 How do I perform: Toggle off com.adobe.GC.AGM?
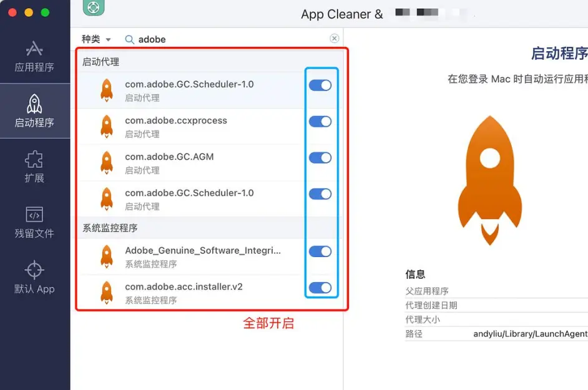(x=320, y=157)
